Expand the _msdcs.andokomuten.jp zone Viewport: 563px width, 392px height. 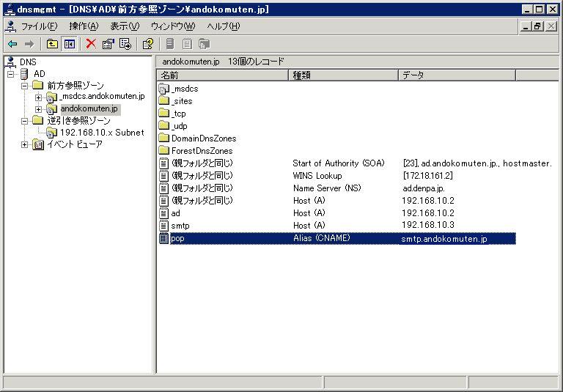39,97
